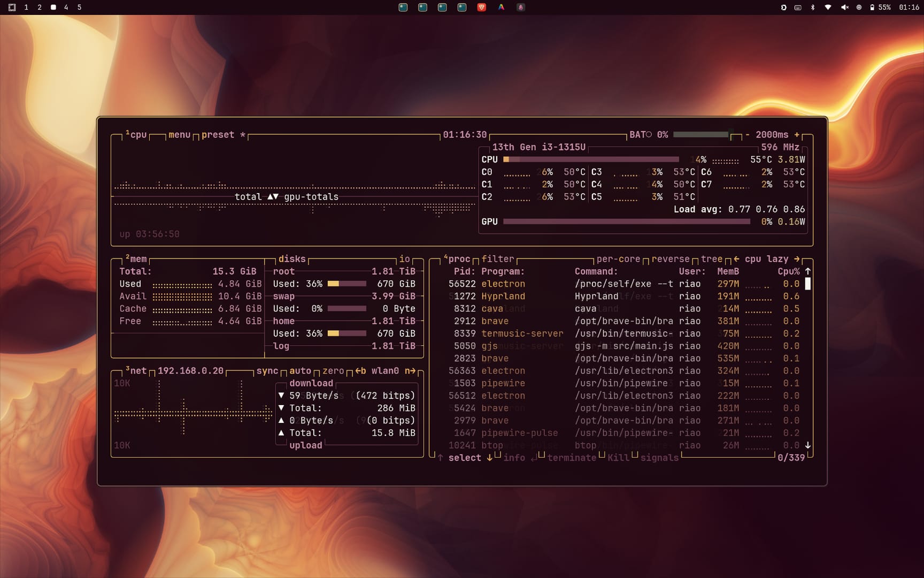This screenshot has width=924, height=578.
Task: Click left arrow before cpu lazy sorting
Action: coord(736,259)
